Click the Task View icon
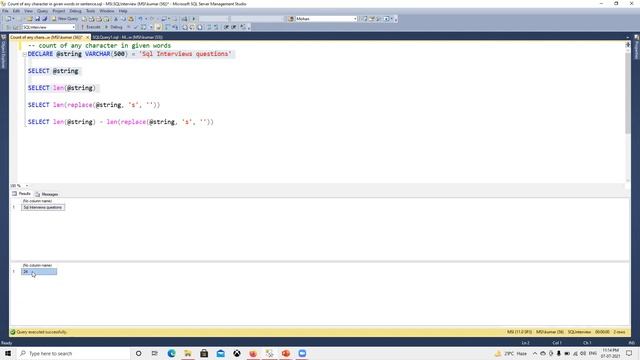This screenshot has width=640, height=360. pyautogui.click(x=155, y=353)
